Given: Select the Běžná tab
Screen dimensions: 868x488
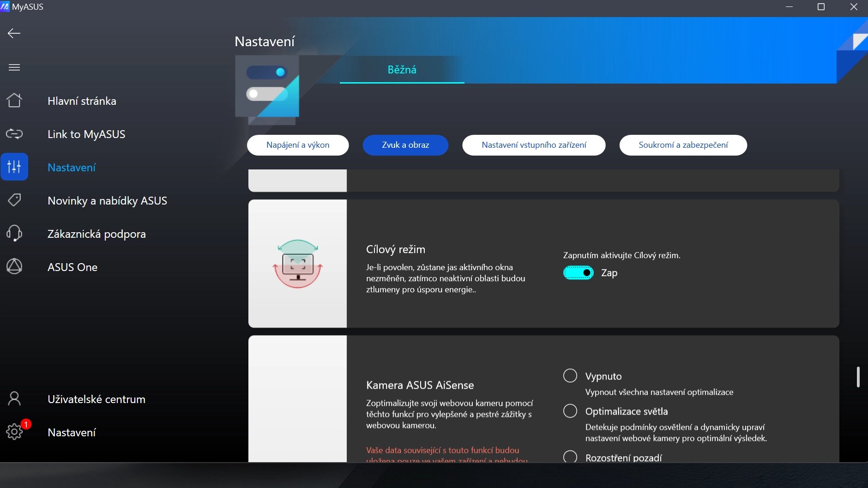Looking at the screenshot, I should (x=402, y=70).
